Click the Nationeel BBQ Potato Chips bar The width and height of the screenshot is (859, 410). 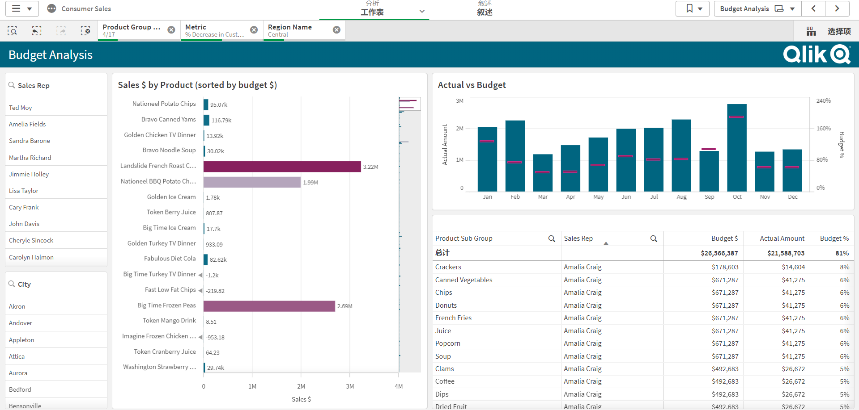[x=252, y=182]
